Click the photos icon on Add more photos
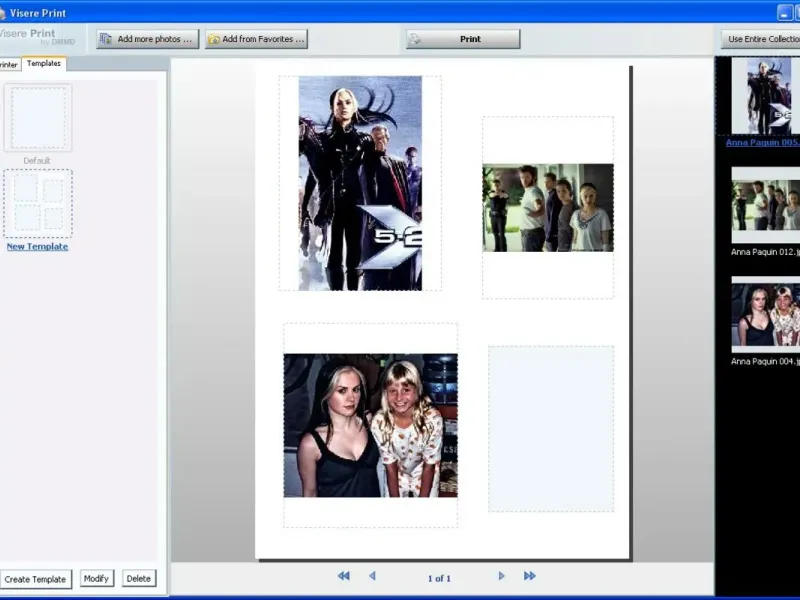Image resolution: width=800 pixels, height=600 pixels. click(x=106, y=39)
